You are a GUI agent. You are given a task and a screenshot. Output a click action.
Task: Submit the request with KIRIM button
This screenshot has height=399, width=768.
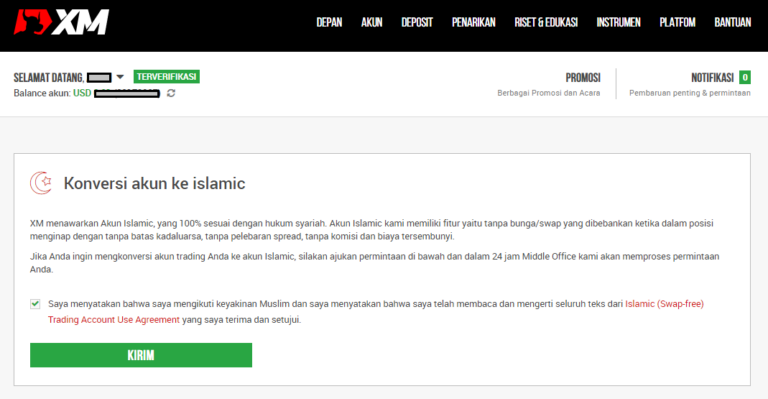tap(141, 355)
